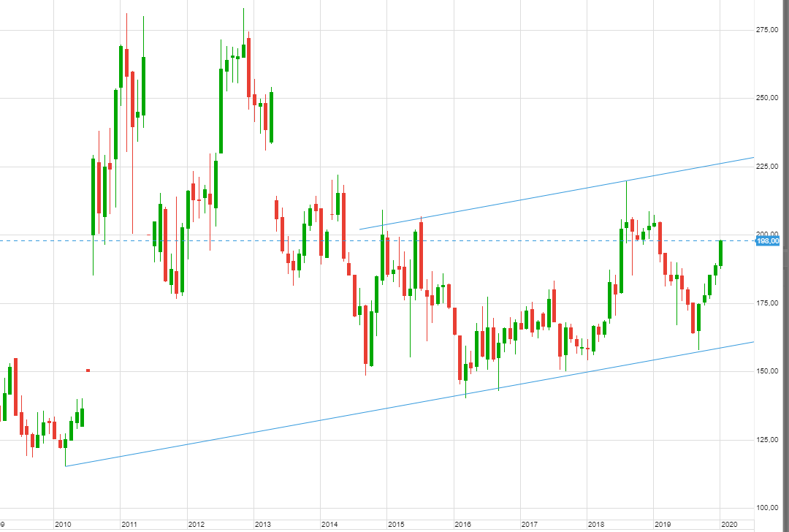
Task: Click the 2012 year label
Action: 196,525
